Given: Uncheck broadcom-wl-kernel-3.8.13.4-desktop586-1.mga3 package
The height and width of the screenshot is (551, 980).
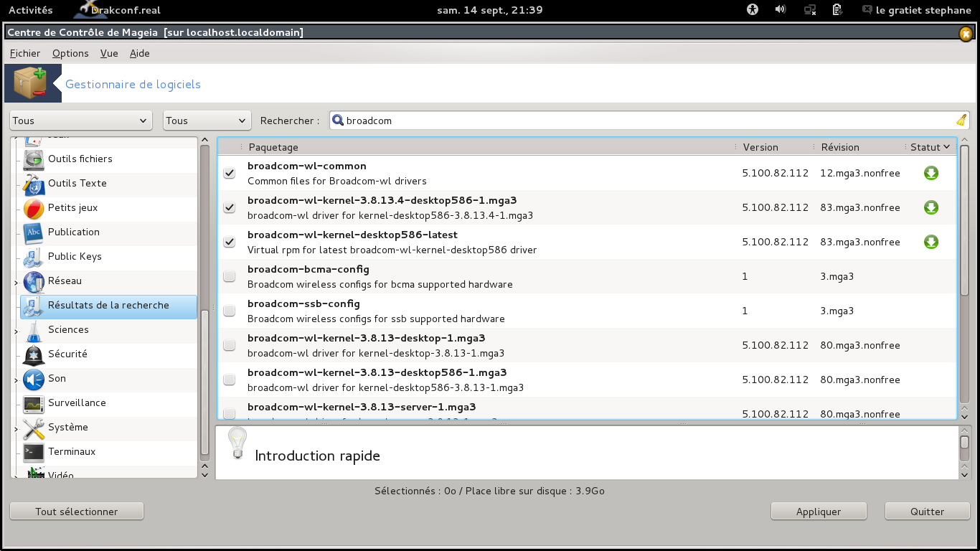Looking at the screenshot, I should [x=229, y=207].
